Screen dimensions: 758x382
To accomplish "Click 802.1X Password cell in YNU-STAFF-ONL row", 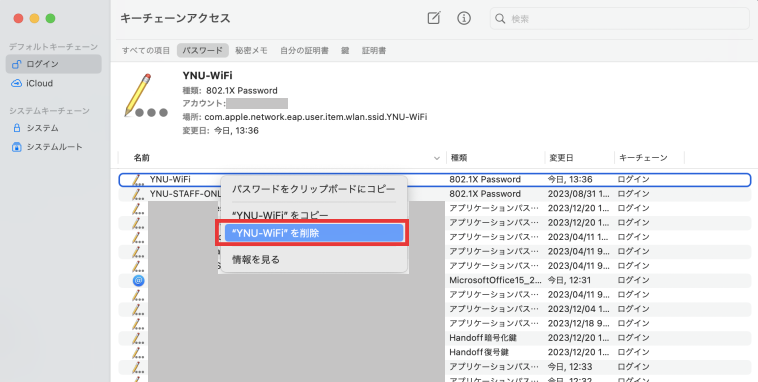I will coord(485,194).
